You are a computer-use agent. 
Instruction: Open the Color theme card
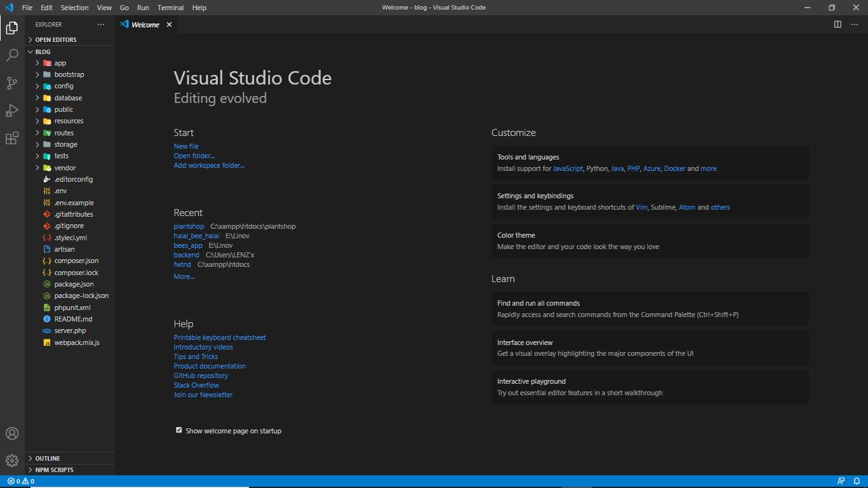click(x=650, y=241)
